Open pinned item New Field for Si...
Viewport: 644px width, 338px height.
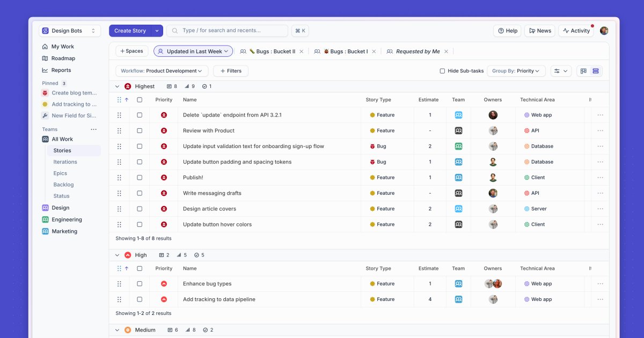70,116
